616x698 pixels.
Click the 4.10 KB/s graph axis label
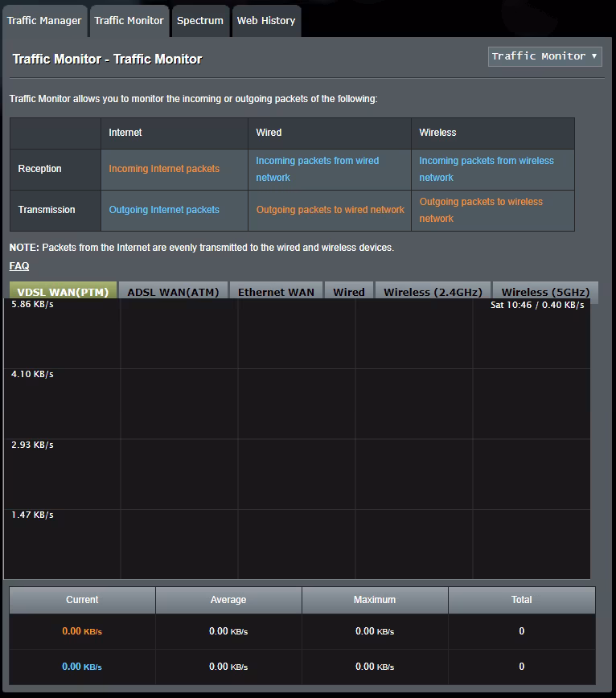coord(32,375)
